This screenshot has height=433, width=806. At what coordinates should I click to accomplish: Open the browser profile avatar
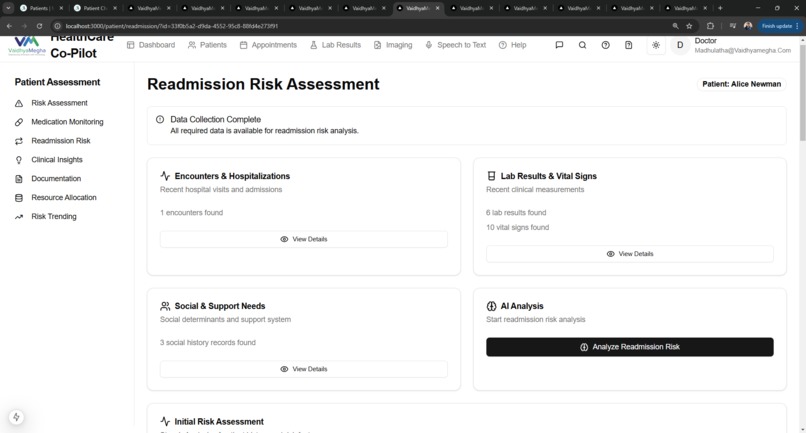click(748, 26)
